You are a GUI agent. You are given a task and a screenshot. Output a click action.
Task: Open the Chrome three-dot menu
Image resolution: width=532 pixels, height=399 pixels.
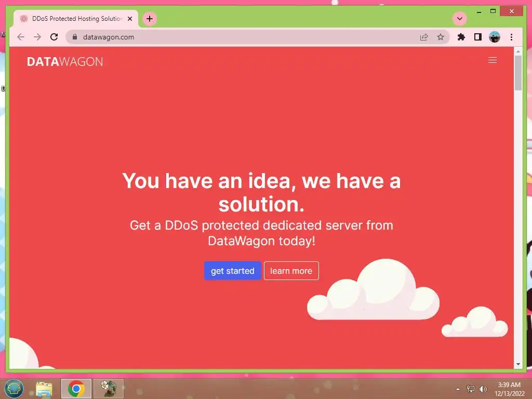[x=511, y=37]
